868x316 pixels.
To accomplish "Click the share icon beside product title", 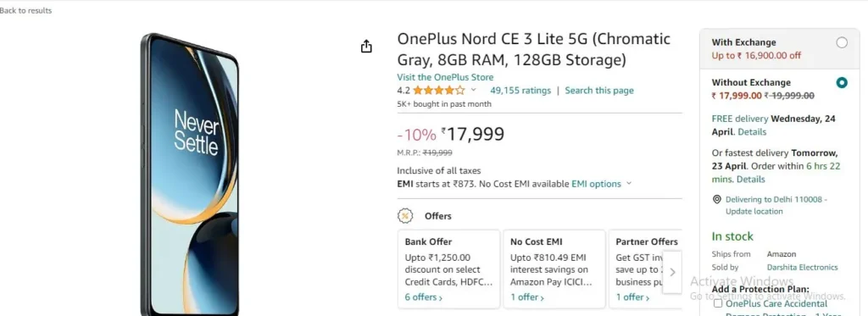I will pos(366,47).
